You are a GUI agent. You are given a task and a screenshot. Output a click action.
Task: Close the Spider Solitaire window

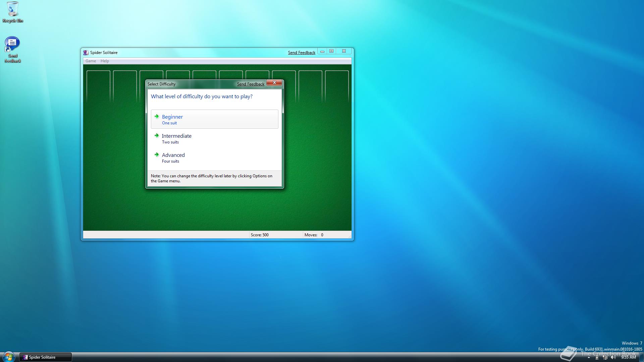[344, 51]
